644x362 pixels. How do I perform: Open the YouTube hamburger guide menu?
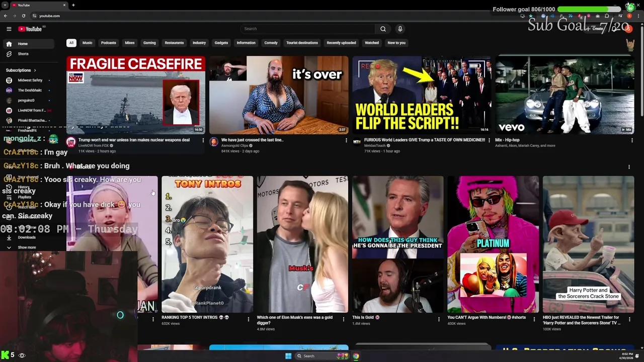(x=9, y=29)
